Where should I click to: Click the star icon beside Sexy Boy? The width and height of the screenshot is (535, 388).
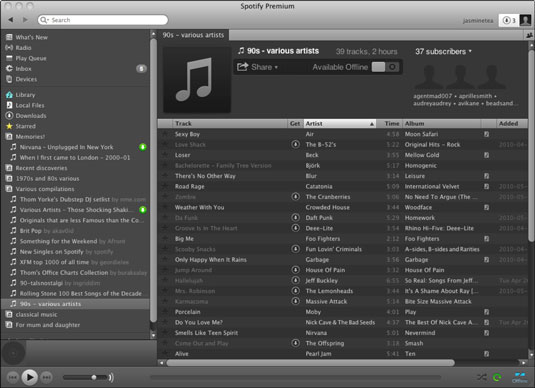pos(165,134)
